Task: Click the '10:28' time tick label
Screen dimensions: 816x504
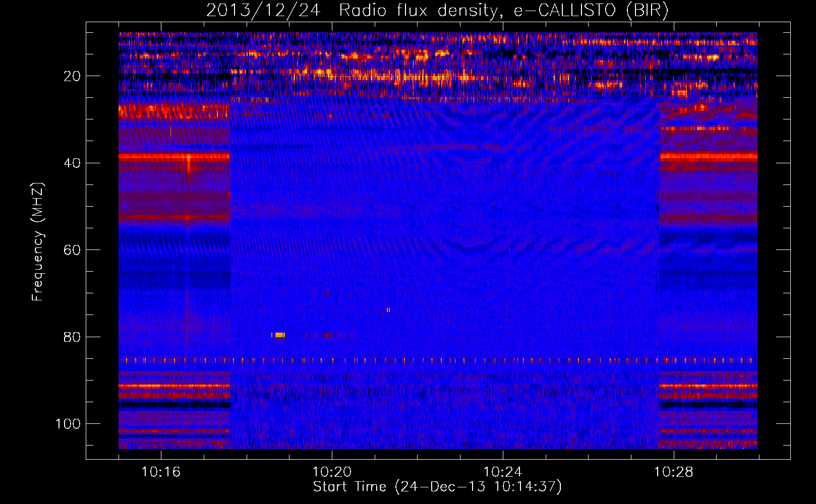Action: (x=674, y=472)
